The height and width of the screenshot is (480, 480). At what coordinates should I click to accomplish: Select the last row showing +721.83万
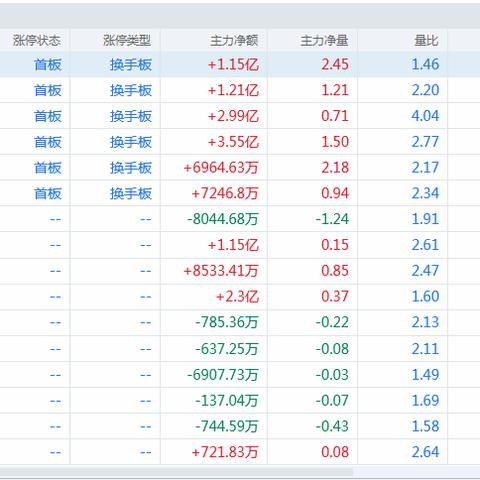point(240,452)
